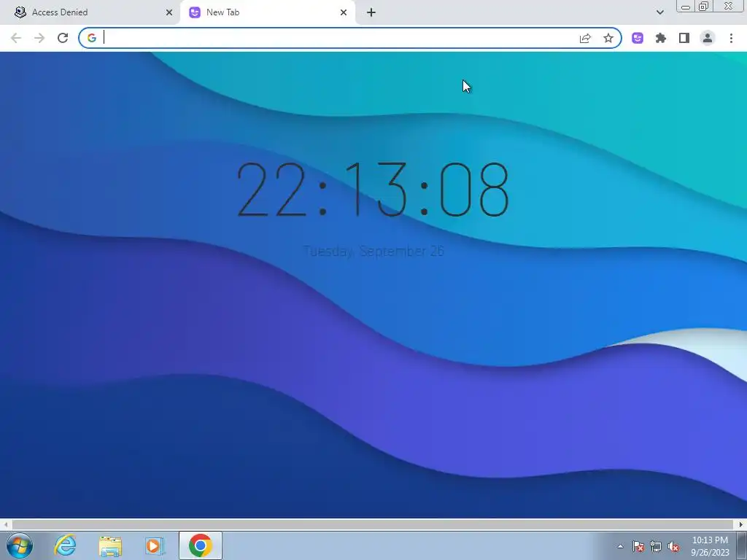
Task: Open the Chrome three-dot menu
Action: 731,38
